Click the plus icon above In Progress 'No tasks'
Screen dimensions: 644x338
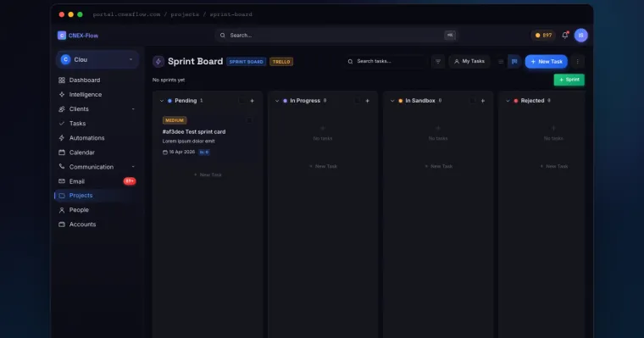point(323,128)
